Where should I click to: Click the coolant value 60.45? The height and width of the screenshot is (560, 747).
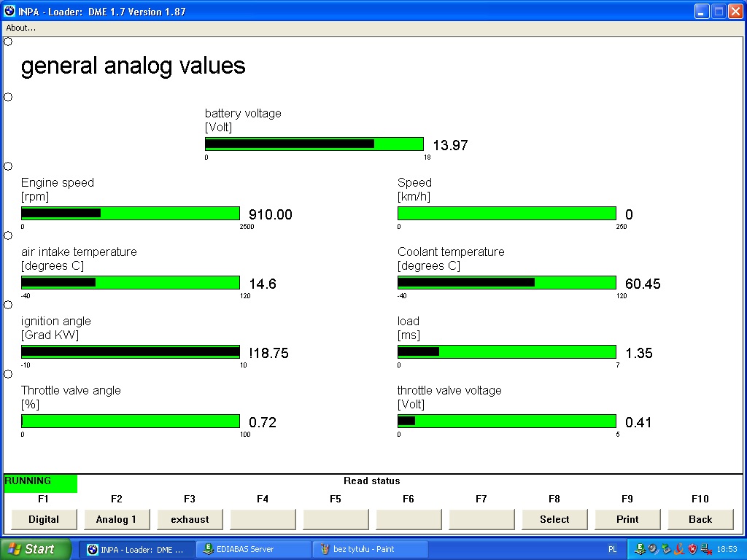[x=643, y=284]
